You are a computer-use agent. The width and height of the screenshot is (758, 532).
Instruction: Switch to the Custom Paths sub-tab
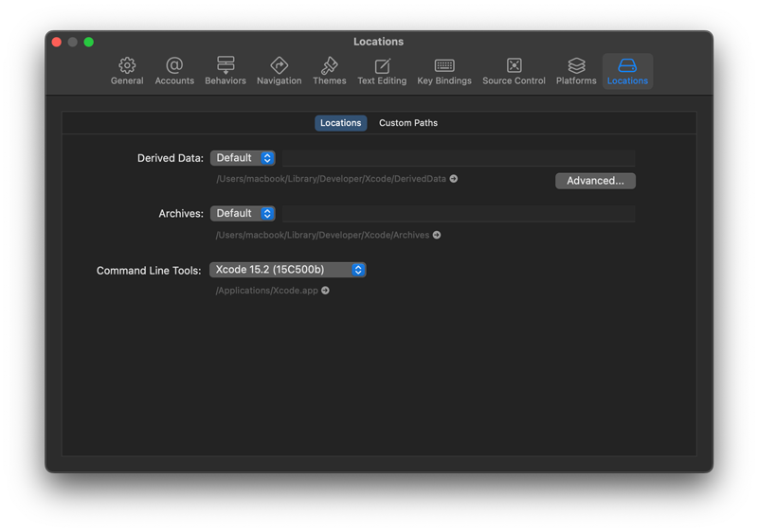(x=408, y=123)
